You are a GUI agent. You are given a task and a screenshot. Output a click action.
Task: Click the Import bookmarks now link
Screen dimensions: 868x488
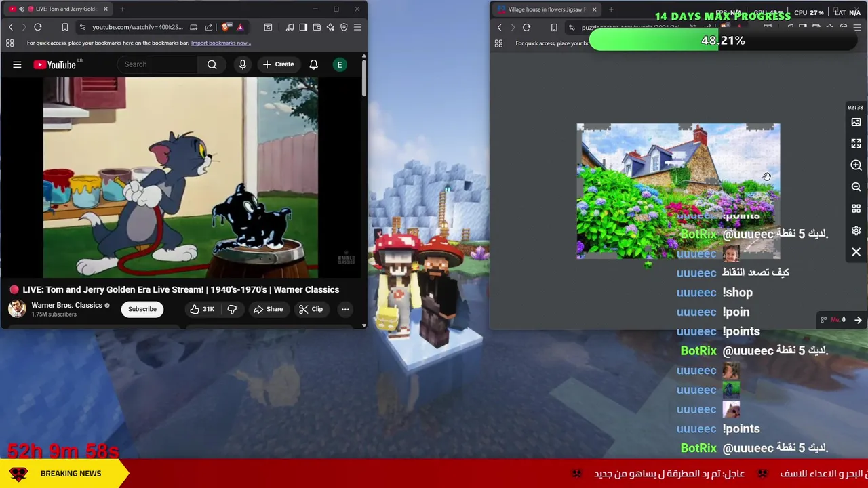coord(220,43)
